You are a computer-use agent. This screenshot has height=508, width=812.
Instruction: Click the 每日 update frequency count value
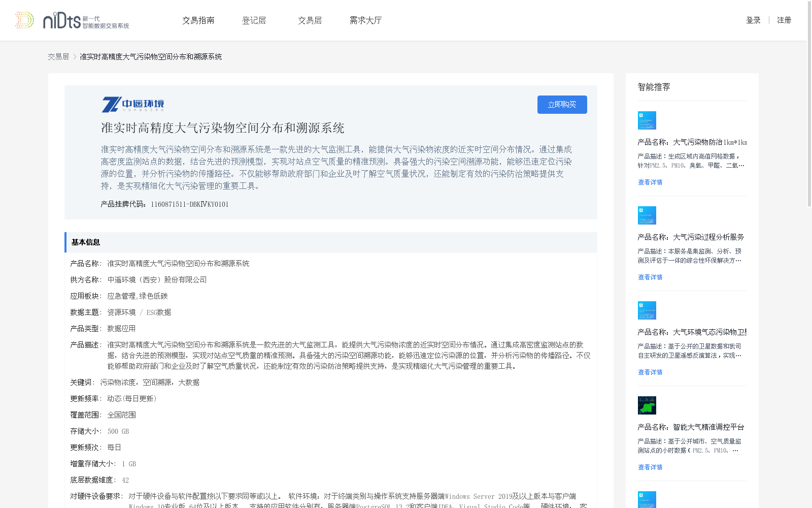[114, 448]
